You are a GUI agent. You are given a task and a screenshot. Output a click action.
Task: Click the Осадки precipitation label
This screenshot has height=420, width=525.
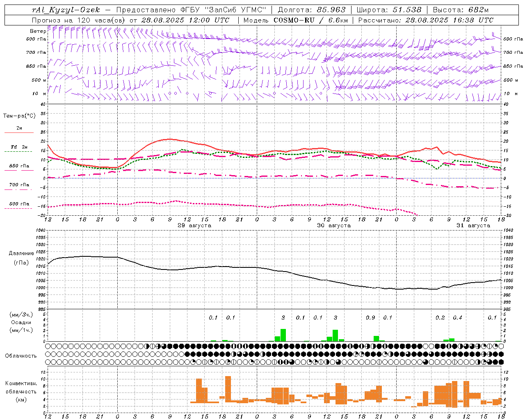pos(21,322)
